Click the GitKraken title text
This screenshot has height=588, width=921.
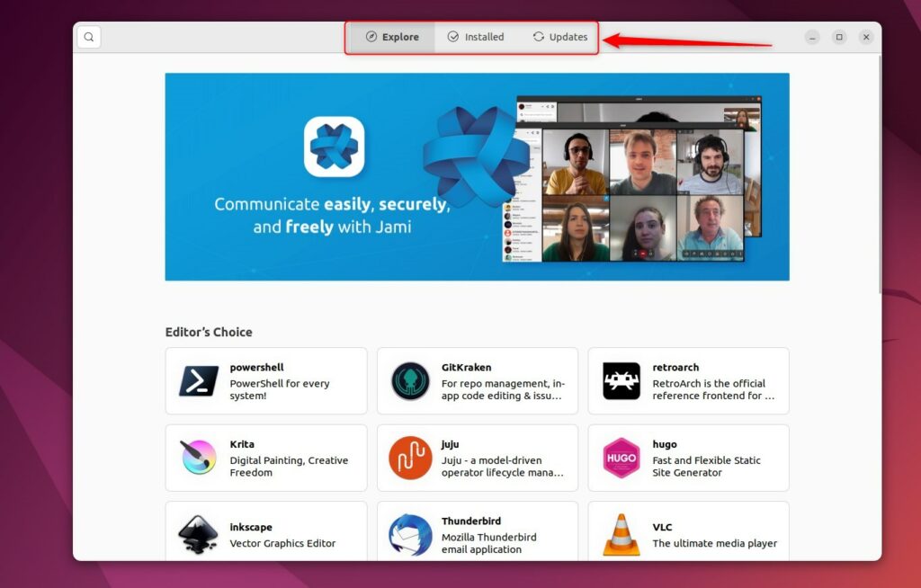(467, 367)
